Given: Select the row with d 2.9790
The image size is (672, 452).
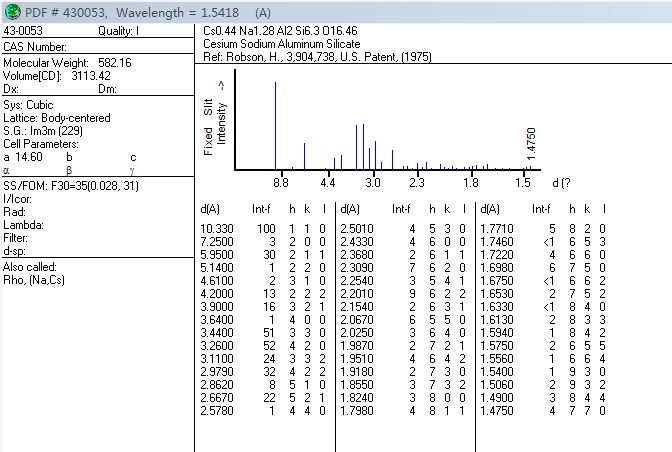Looking at the screenshot, I should pyautogui.click(x=263, y=372).
